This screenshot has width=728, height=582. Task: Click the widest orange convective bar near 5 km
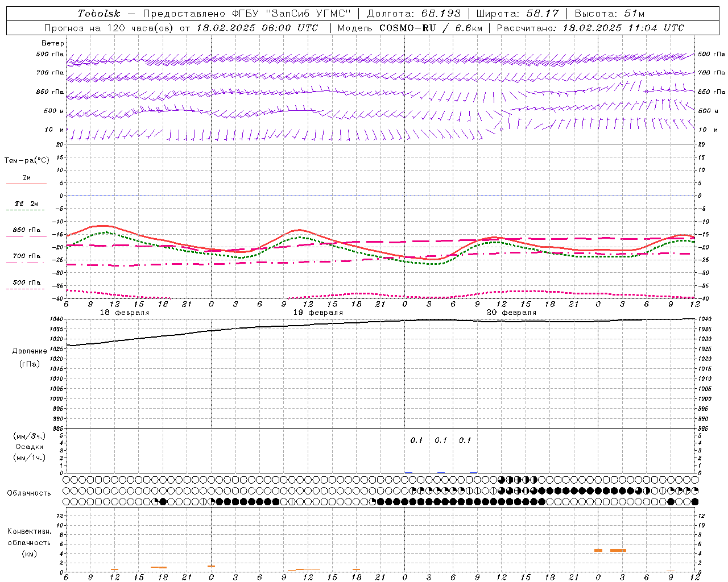tap(618, 550)
